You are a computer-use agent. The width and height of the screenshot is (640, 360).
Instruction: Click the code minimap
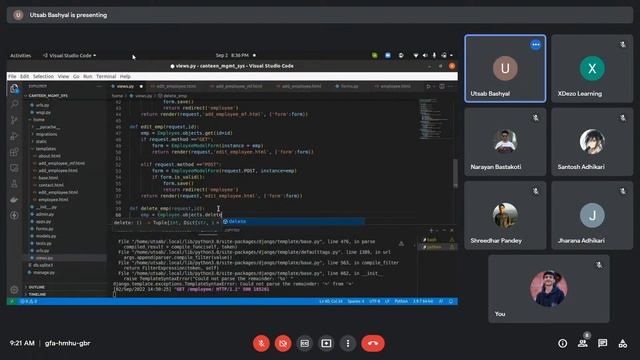(434, 118)
